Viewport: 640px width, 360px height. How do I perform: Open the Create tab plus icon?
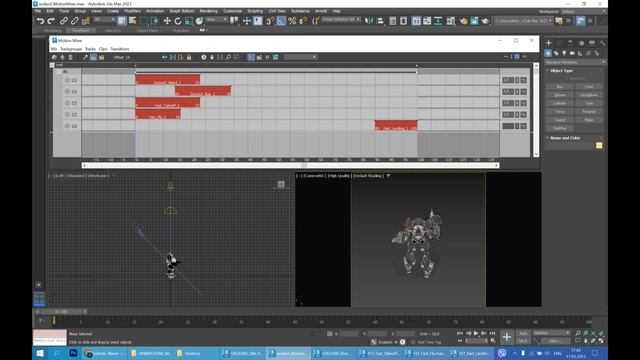tap(549, 43)
